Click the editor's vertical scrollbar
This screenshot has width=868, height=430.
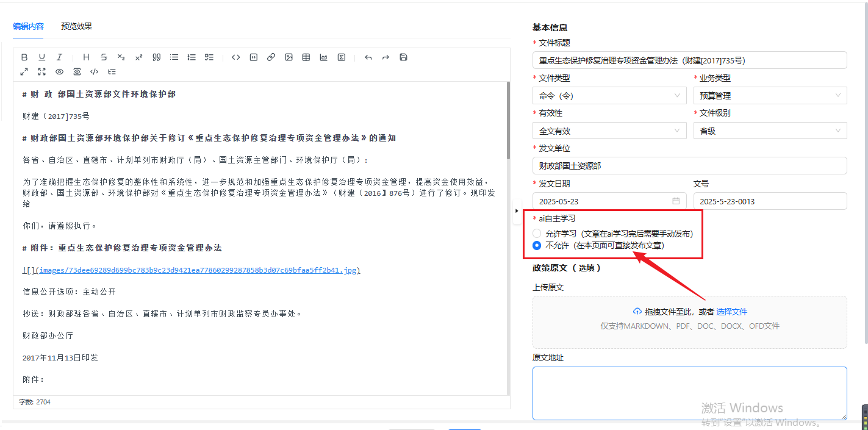[x=508, y=122]
